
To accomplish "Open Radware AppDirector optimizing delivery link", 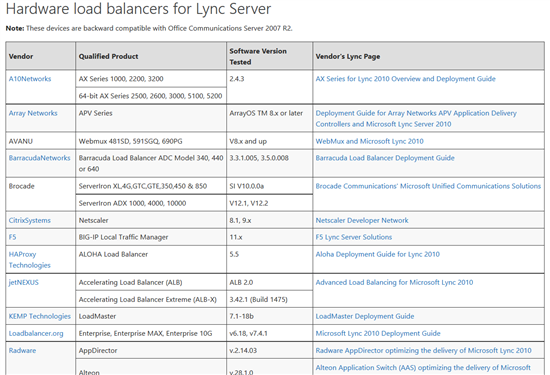I will coord(423,351).
